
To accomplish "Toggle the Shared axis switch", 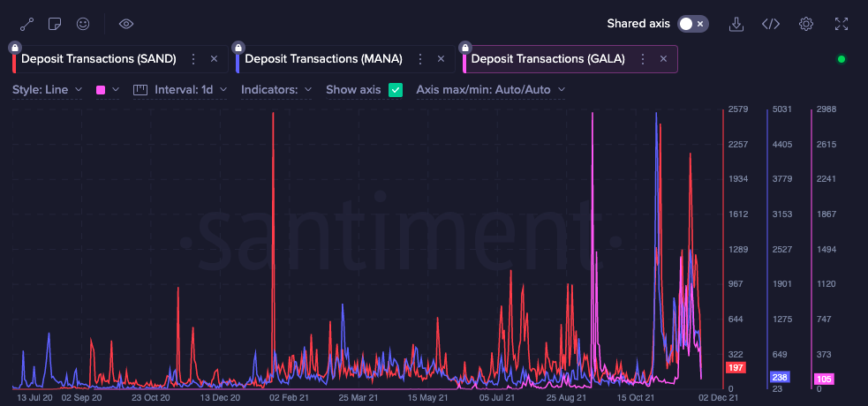I will (693, 24).
